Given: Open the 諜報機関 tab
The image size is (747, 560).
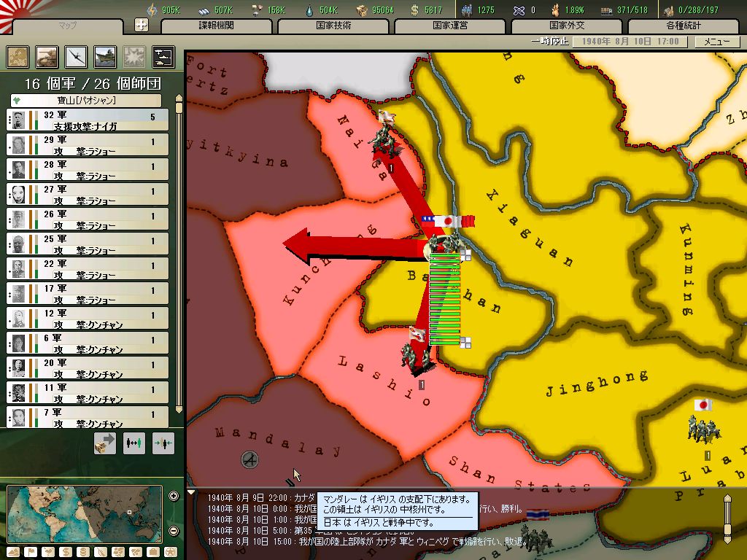Looking at the screenshot, I should click(216, 26).
